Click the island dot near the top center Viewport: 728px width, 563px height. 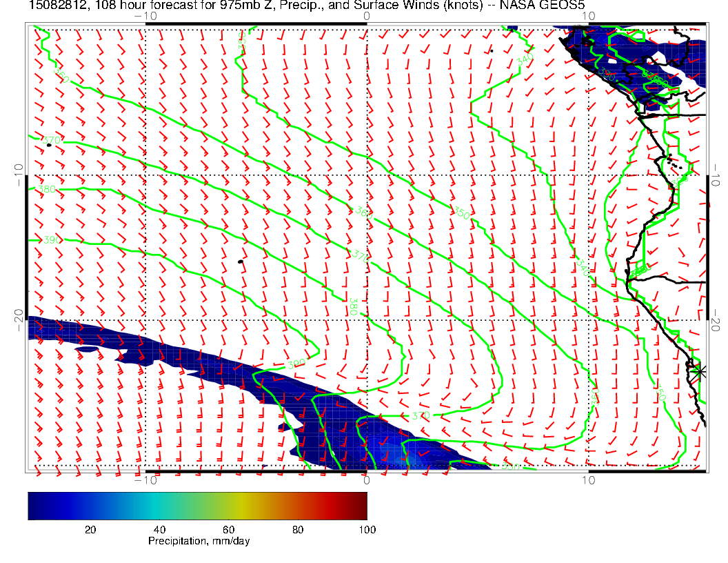coord(492,50)
